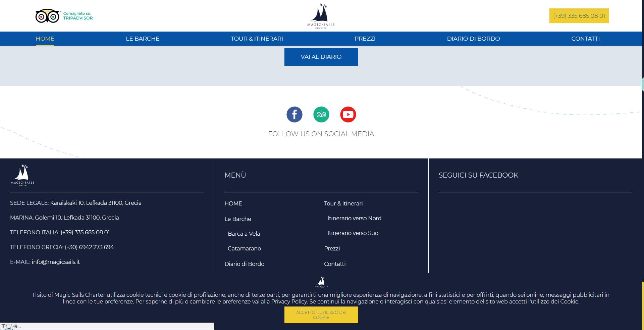Image resolution: width=644 pixels, height=330 pixels.
Task: Click the SEDE LEGALE address text
Action: click(x=76, y=203)
